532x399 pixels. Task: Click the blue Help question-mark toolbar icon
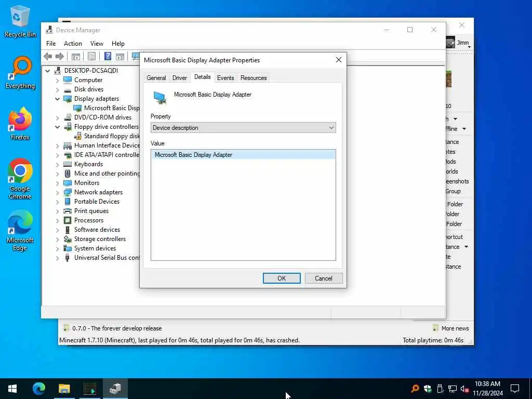pyautogui.click(x=108, y=56)
